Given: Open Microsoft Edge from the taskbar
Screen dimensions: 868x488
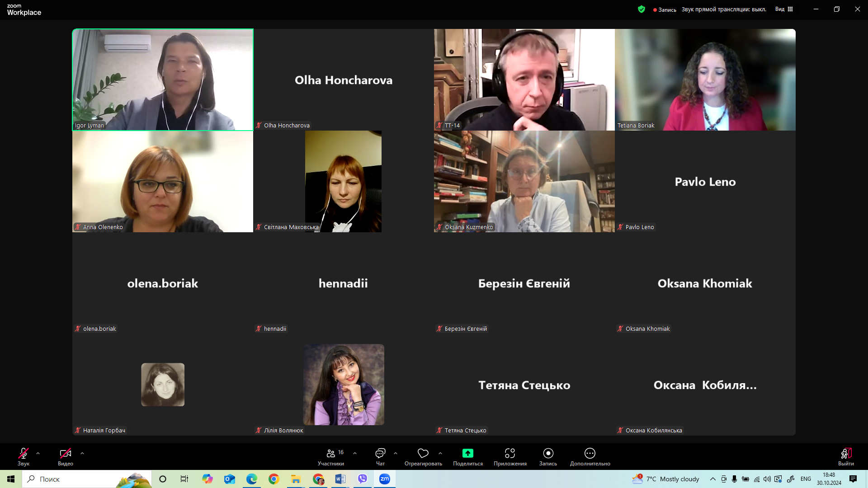Looking at the screenshot, I should (252, 479).
